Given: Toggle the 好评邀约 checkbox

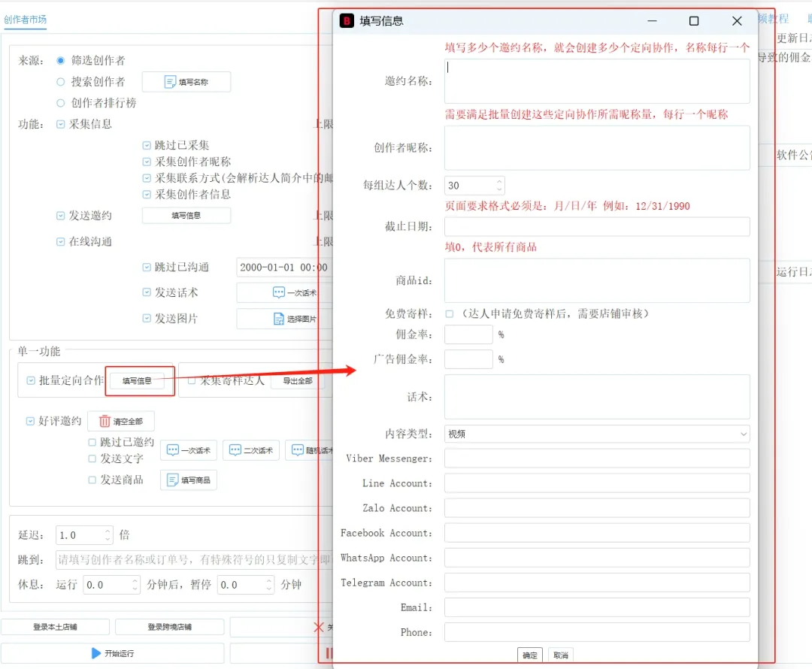Looking at the screenshot, I should point(30,421).
